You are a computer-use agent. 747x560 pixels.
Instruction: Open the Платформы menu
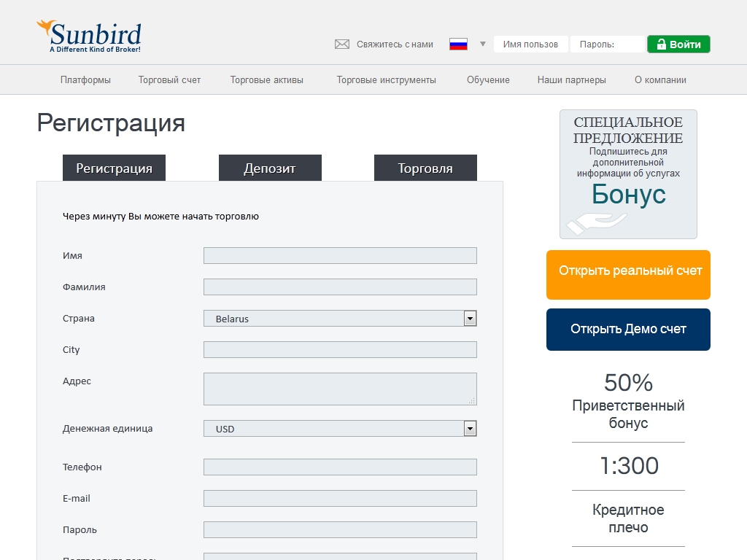click(85, 80)
